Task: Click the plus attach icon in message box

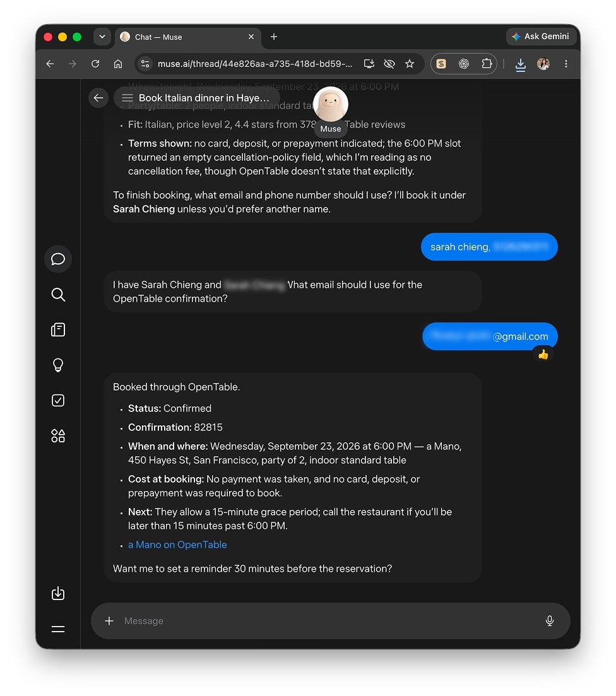Action: tap(109, 620)
